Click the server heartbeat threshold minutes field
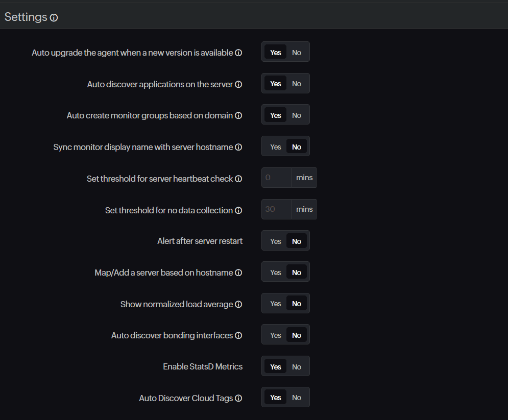 [x=276, y=177]
